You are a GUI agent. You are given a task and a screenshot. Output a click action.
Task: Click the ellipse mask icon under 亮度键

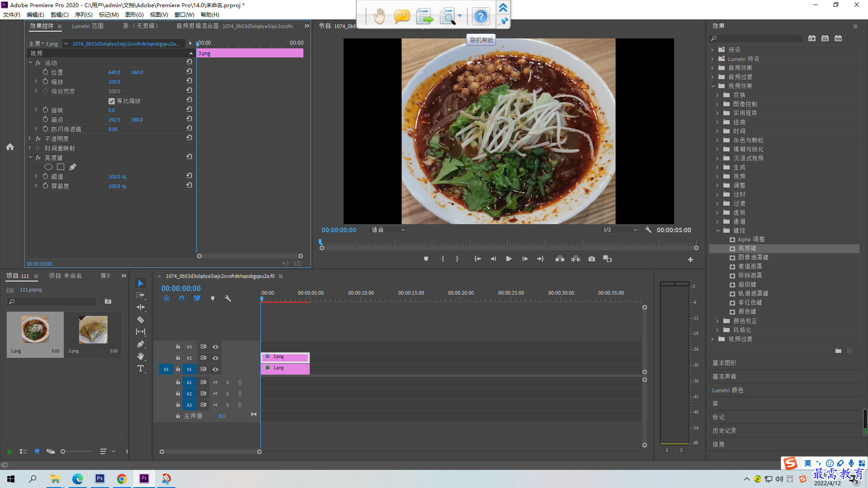pos(48,167)
